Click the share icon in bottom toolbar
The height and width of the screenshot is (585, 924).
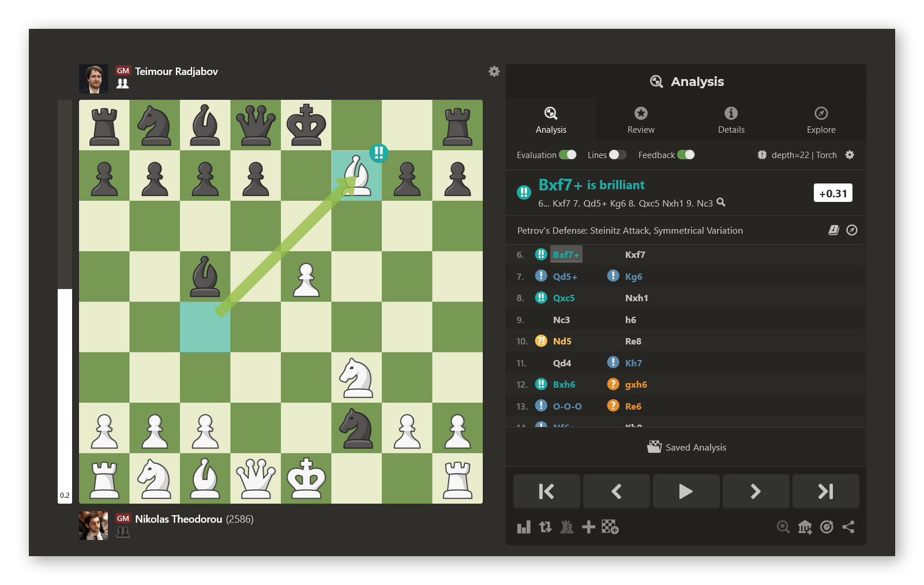848,527
